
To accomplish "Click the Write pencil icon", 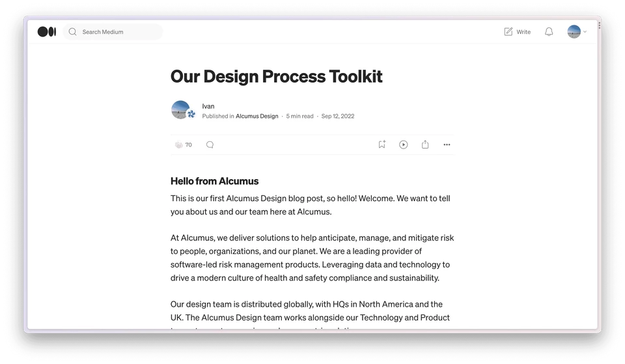I will point(508,31).
